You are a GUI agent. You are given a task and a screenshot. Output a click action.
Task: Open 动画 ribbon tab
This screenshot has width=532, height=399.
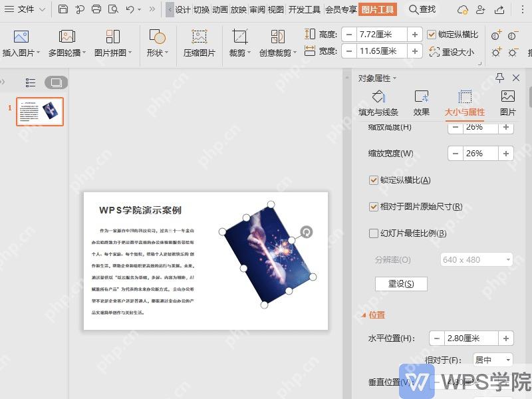coord(220,9)
